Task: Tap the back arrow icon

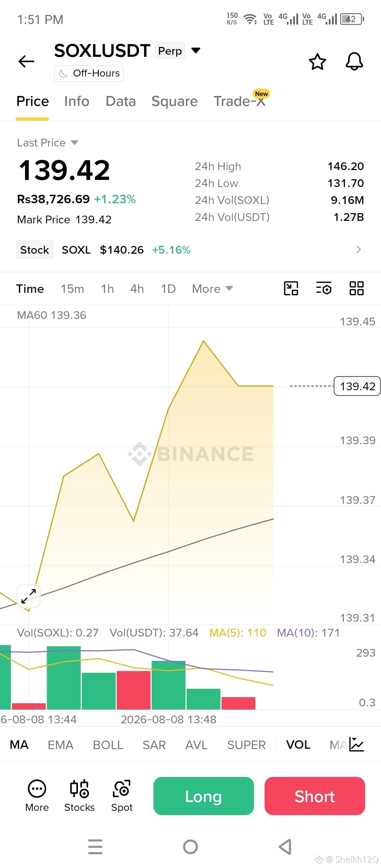Action: click(x=26, y=61)
